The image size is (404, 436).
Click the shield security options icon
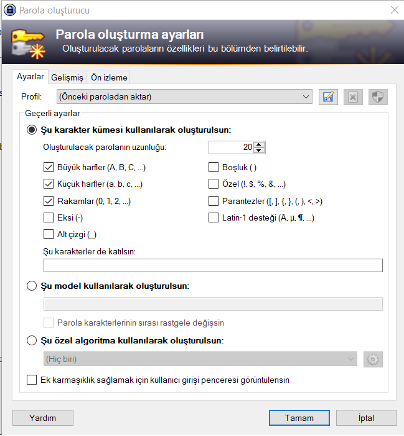(x=378, y=97)
